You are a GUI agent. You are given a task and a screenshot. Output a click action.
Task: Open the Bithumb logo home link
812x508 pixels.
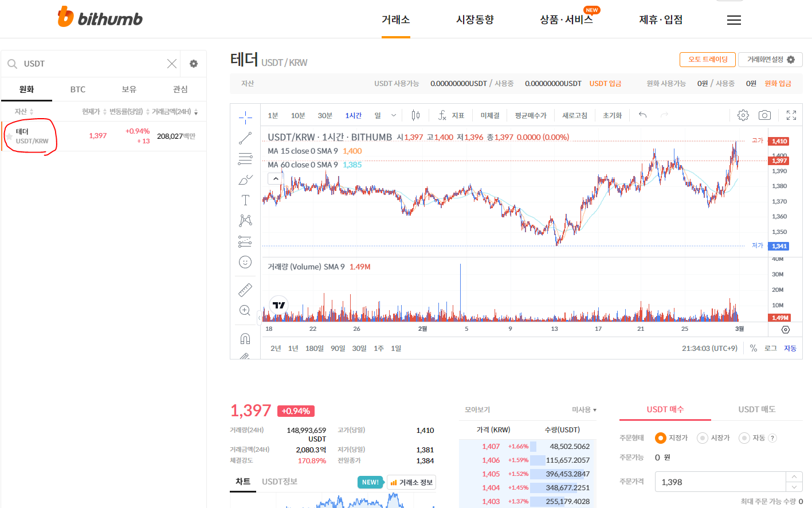[x=100, y=17]
